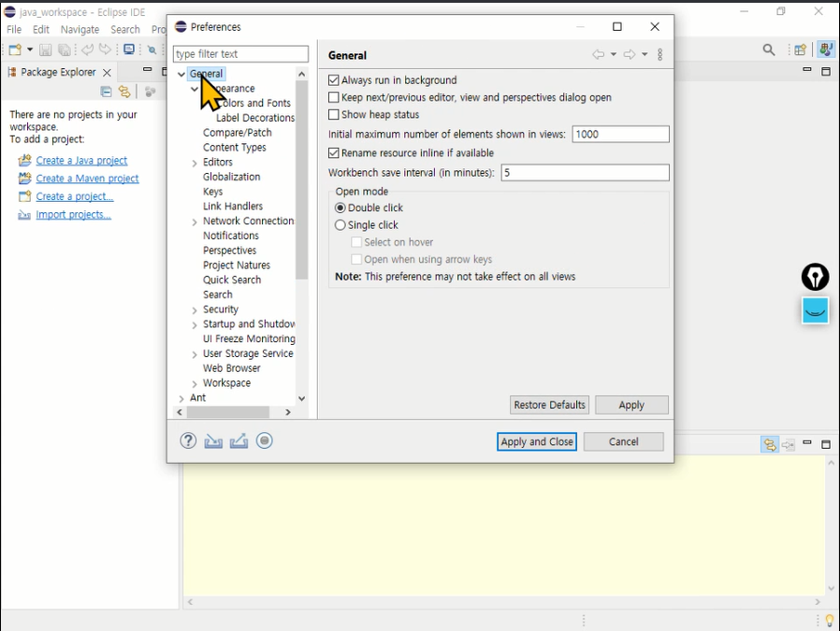Click Apply and Close button

pyautogui.click(x=537, y=441)
